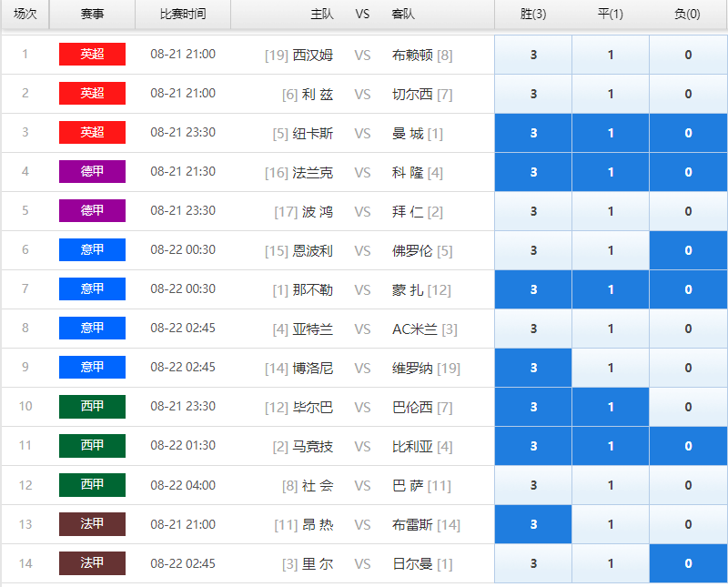Select win (3) for 社会 vs 巴萨
This screenshot has height=587, width=728.
click(x=533, y=485)
